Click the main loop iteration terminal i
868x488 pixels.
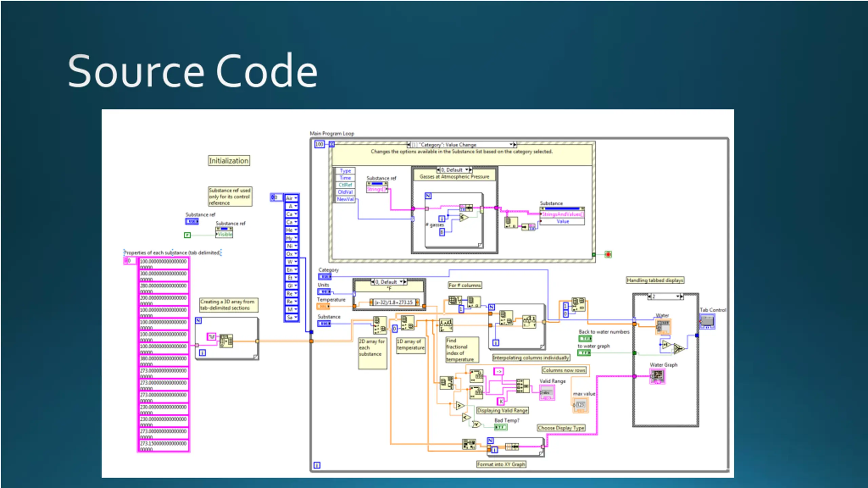coord(317,465)
